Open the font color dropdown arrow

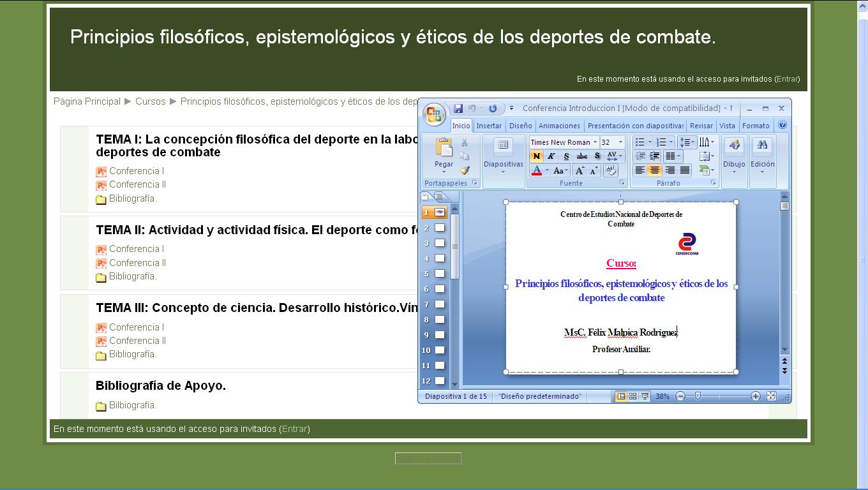tap(547, 170)
